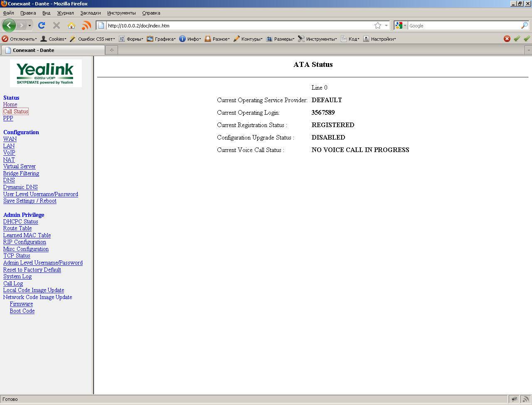Open the address bar history dropdown
532x405 pixels.
386,25
